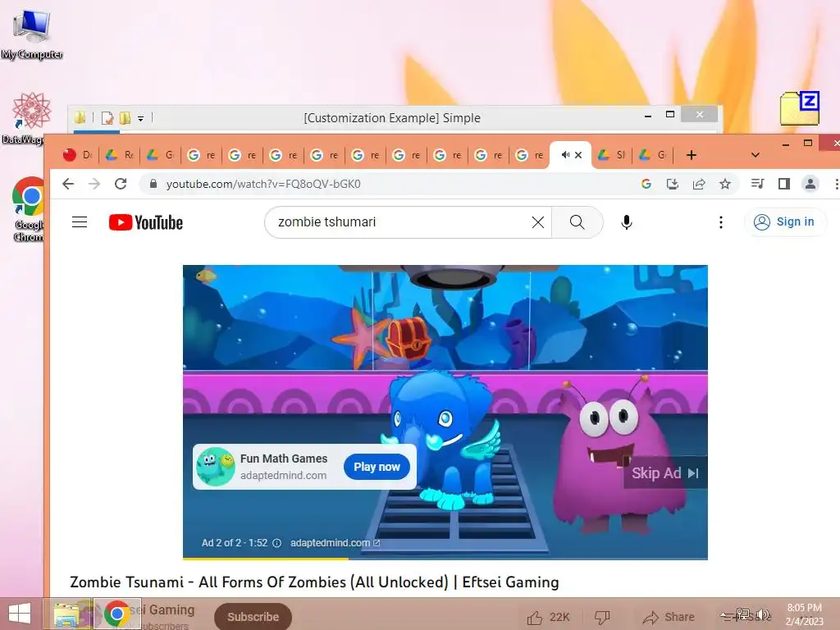Open the zipped folder on desktop
Screen dimensions: 840x630
(x=799, y=108)
